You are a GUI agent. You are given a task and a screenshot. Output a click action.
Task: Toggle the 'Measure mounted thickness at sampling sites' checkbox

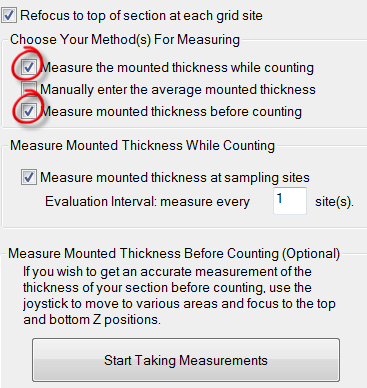pos(28,177)
